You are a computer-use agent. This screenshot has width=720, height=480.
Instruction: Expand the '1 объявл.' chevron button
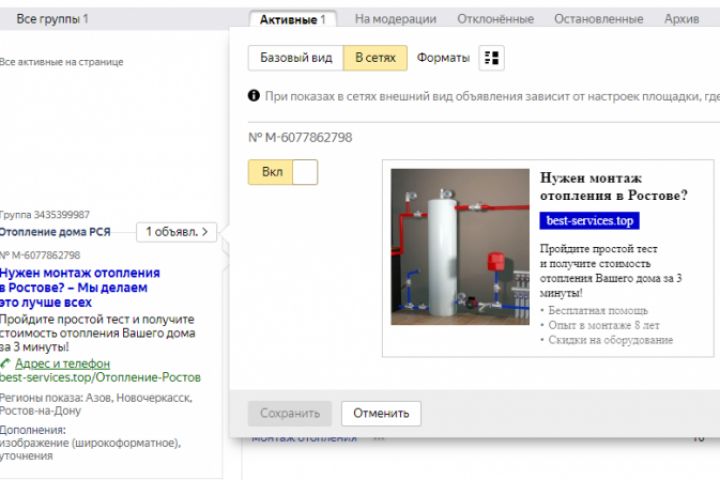(176, 232)
